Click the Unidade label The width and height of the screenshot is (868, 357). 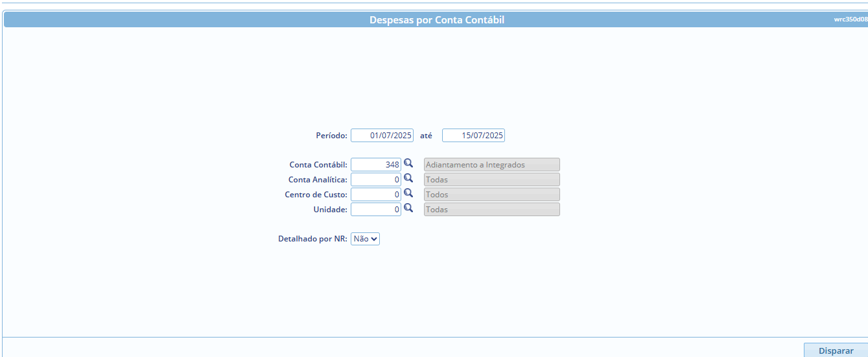pos(331,210)
